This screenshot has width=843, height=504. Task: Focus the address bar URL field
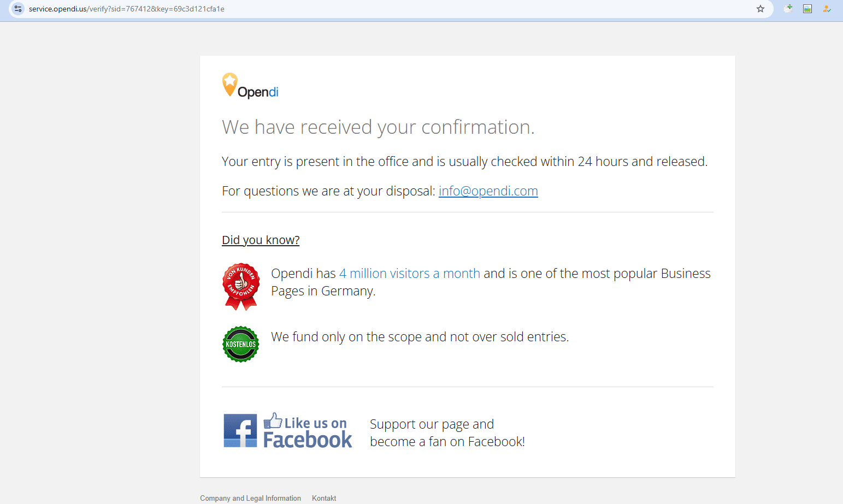tap(382, 9)
